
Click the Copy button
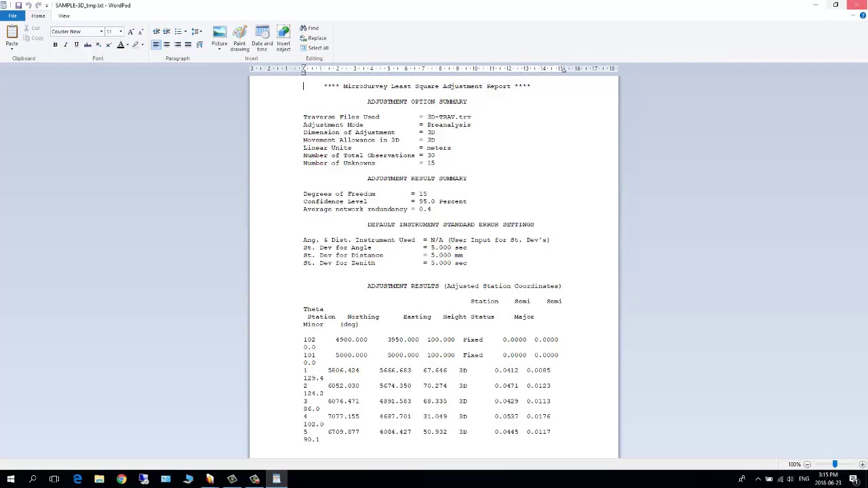pos(34,37)
